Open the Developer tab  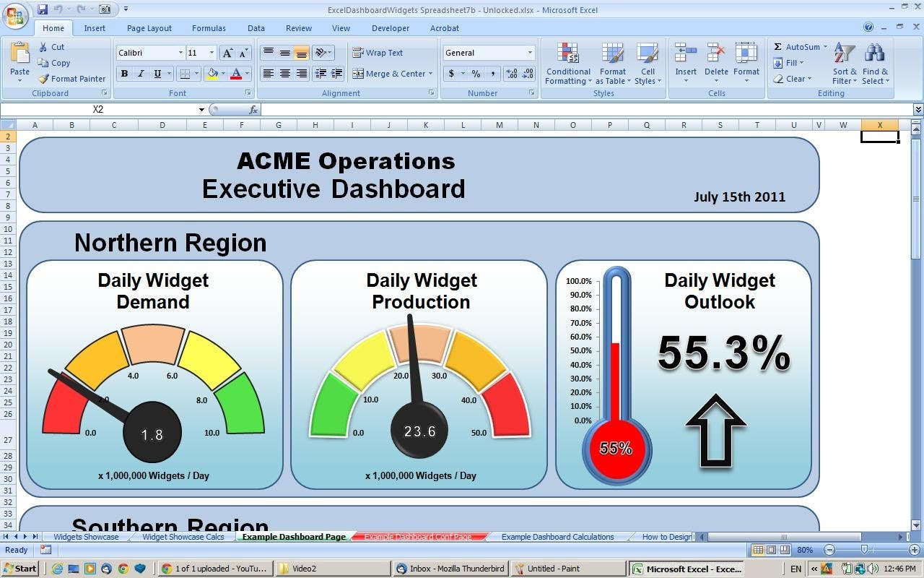coord(391,28)
